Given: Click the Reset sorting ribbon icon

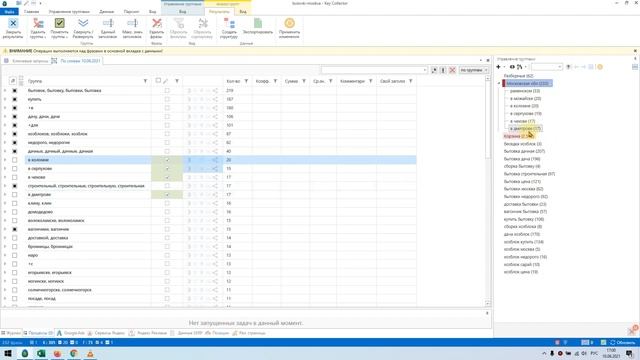Looking at the screenshot, I should click(202, 24).
